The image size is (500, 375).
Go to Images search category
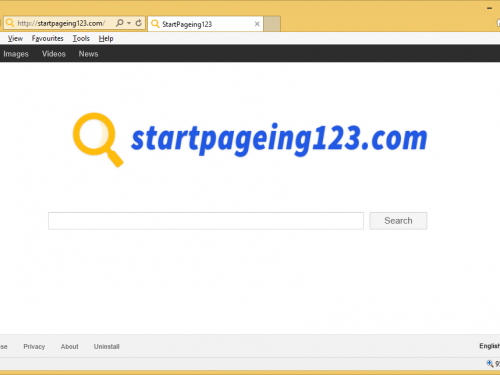click(16, 54)
